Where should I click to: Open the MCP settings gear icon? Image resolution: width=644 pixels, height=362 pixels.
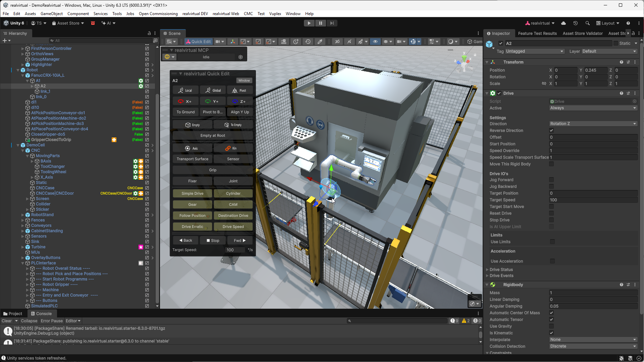click(x=240, y=57)
